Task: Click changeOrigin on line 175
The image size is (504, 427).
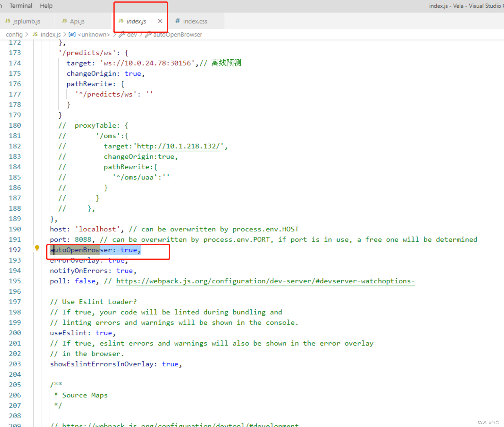Action: click(x=91, y=74)
